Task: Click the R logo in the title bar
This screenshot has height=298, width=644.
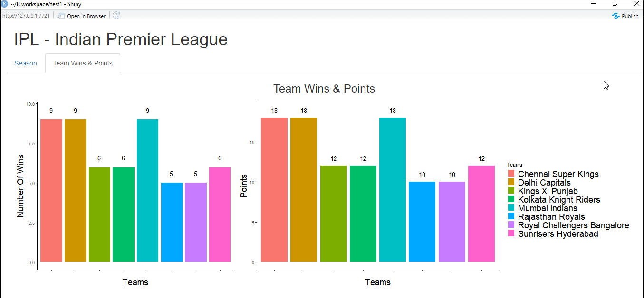Action: pos(4,4)
